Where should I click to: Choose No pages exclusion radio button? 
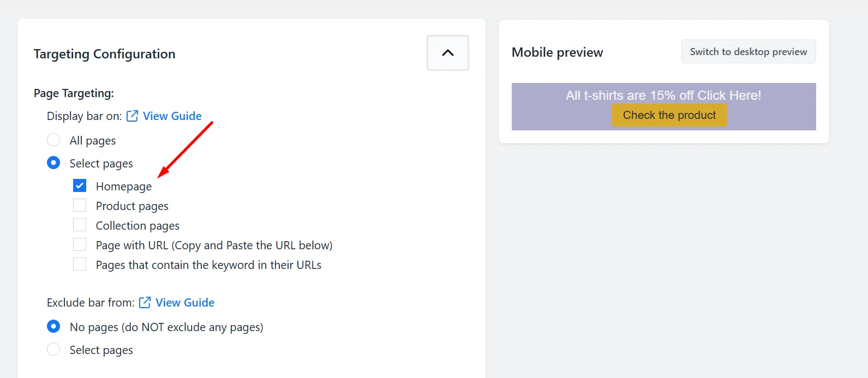click(x=53, y=327)
